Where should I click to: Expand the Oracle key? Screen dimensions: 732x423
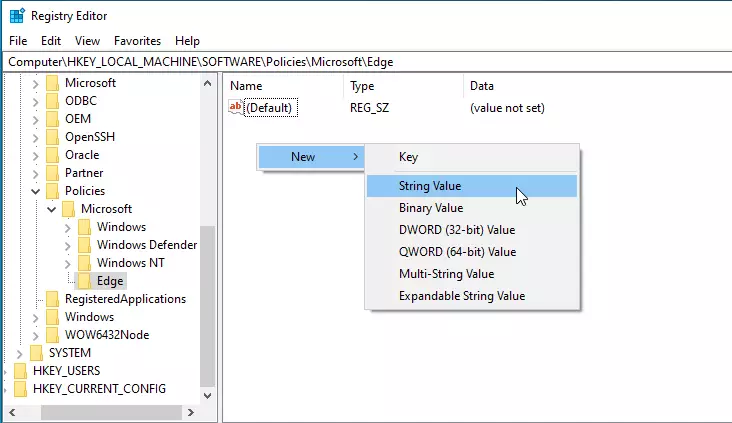(35, 156)
